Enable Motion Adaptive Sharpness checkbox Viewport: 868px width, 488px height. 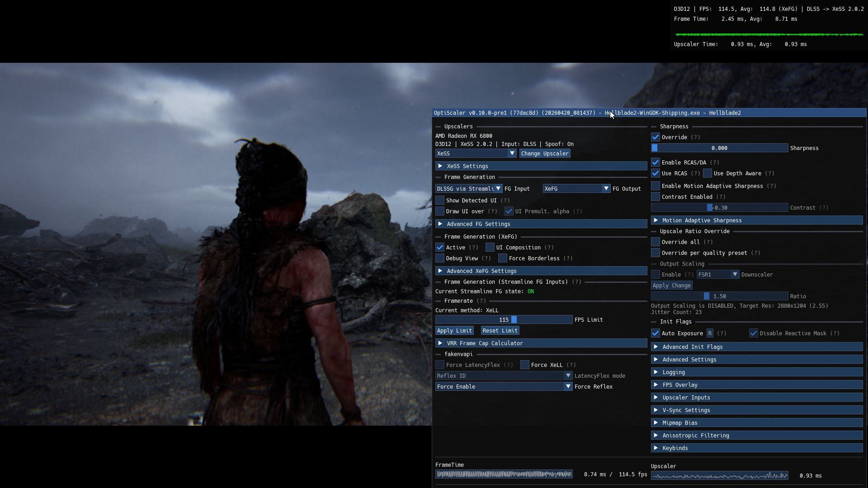pos(656,186)
